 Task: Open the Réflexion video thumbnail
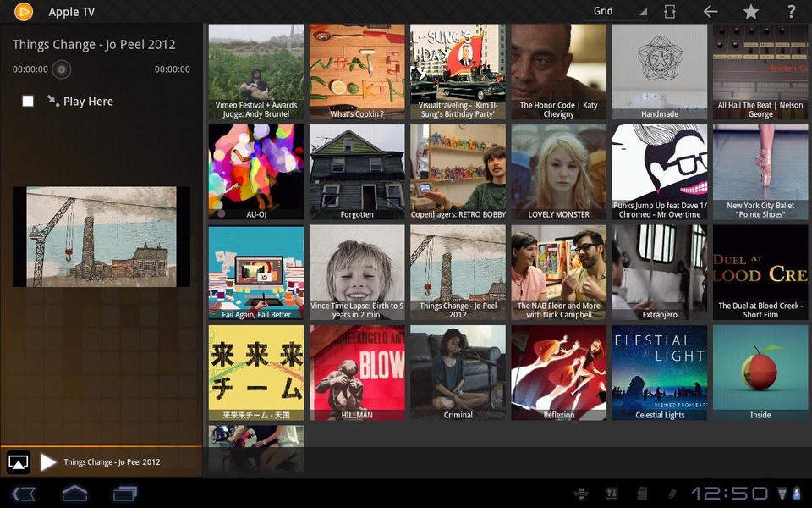coord(559,373)
